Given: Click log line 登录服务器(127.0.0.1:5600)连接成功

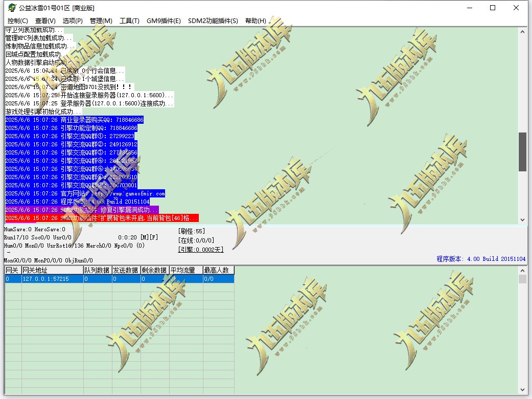Looking at the screenshot, I should pos(89,103).
